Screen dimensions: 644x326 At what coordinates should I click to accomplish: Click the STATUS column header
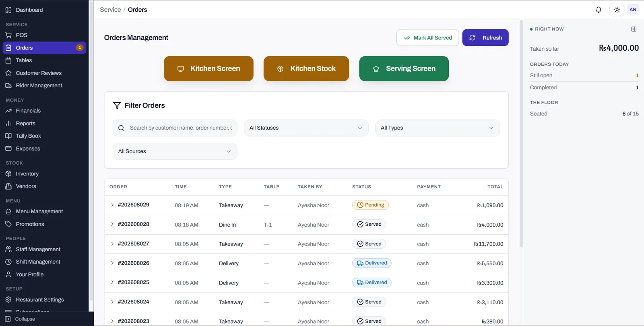361,187
